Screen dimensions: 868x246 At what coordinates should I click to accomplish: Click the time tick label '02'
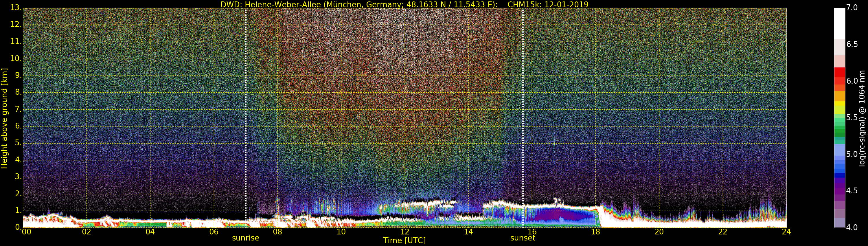(x=86, y=232)
